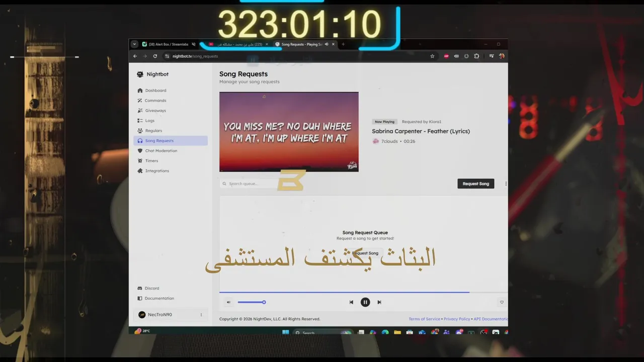Select Song Requests in the sidebar
Viewport: 644px width, 362px height.
(170, 141)
